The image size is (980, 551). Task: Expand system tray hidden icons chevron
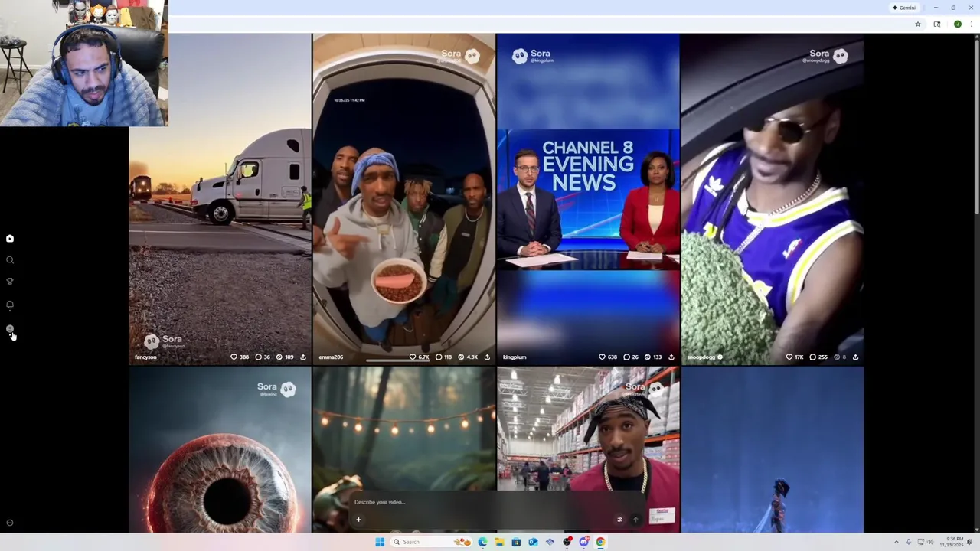898,542
